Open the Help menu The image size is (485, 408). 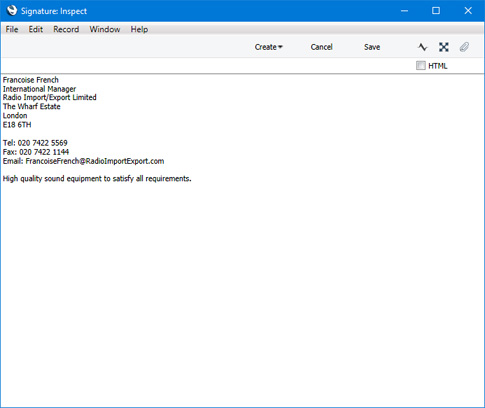tap(139, 29)
